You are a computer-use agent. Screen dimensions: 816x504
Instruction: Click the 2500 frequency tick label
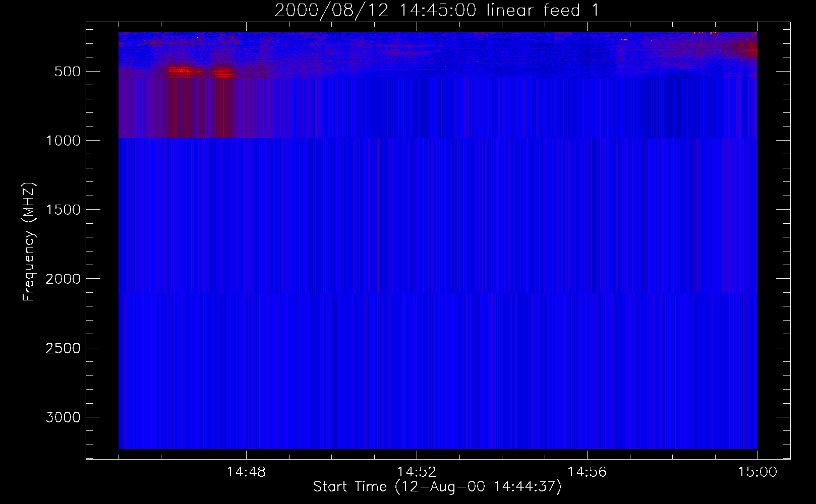click(63, 348)
